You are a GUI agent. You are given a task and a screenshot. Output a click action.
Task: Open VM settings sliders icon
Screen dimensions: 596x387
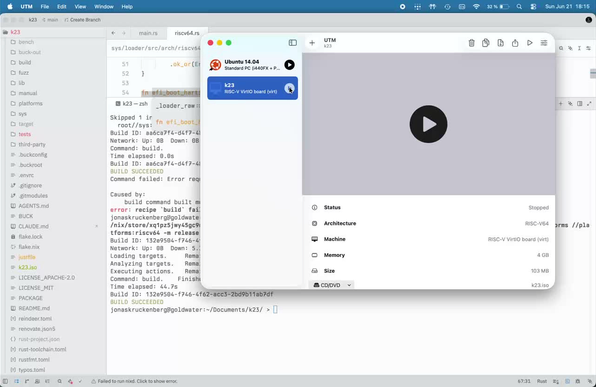click(x=544, y=43)
